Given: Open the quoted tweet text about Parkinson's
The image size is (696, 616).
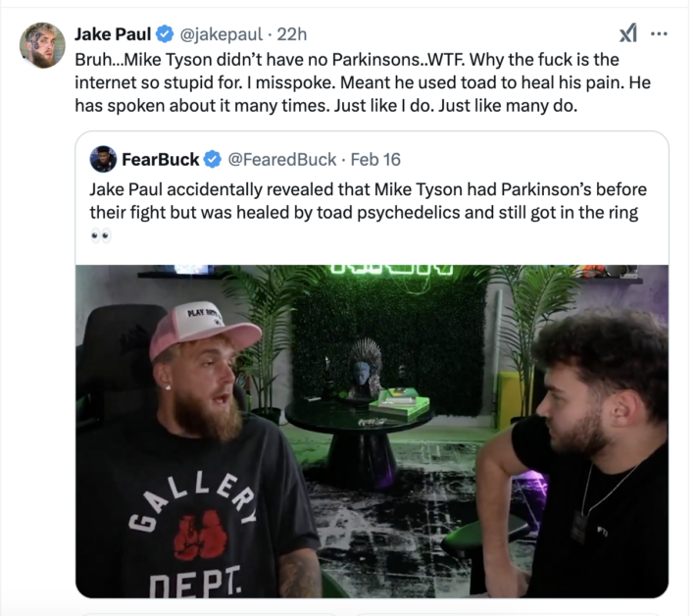Looking at the screenshot, I should [x=368, y=201].
